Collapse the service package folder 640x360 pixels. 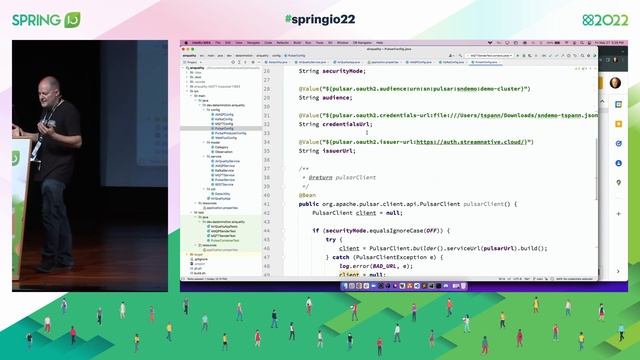[x=203, y=156]
